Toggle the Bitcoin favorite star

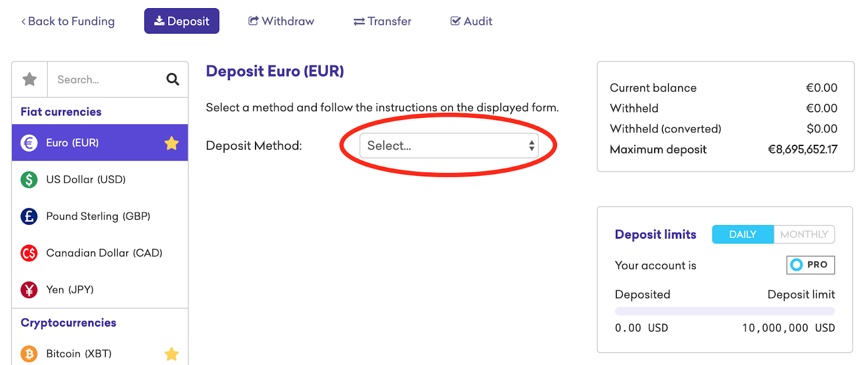[x=171, y=354]
